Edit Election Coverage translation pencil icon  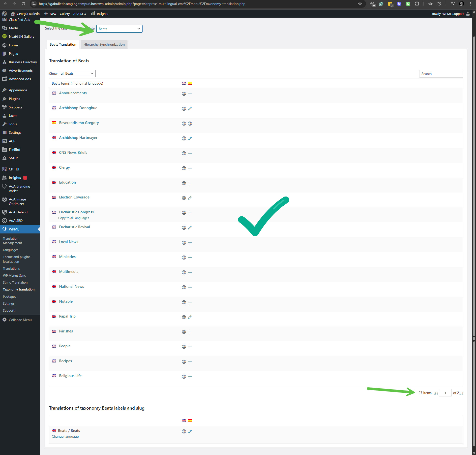point(190,198)
